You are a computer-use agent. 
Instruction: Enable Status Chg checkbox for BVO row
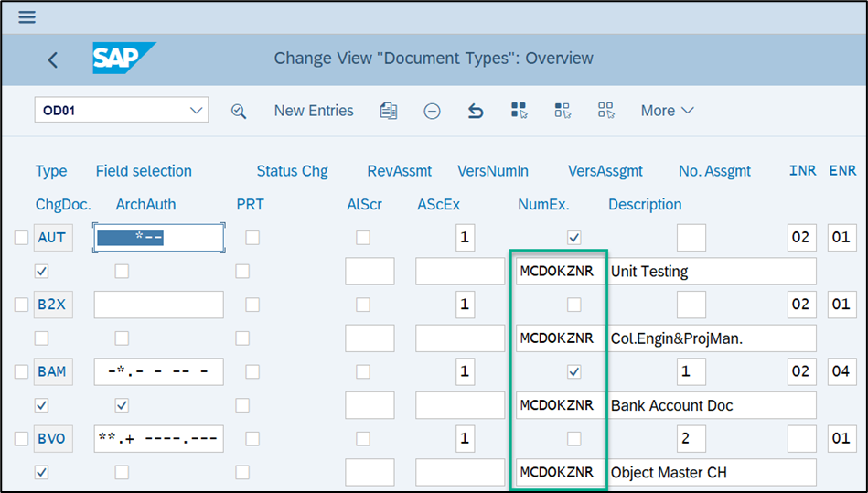tap(252, 439)
